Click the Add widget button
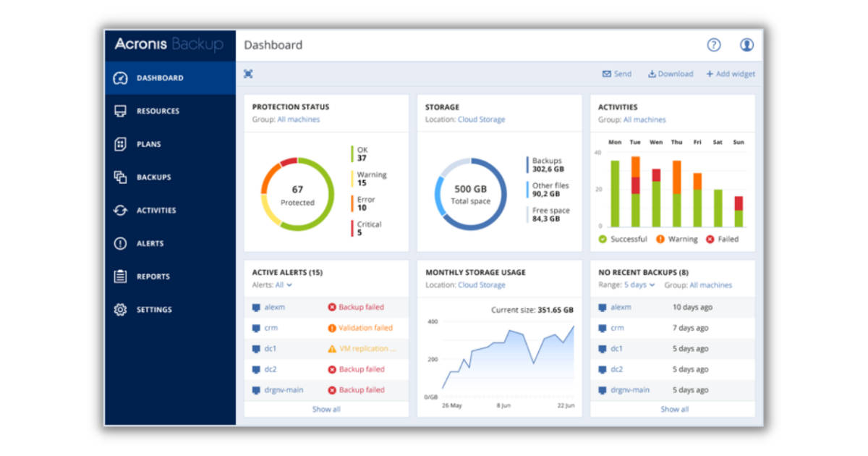The height and width of the screenshot is (456, 868). pos(731,74)
